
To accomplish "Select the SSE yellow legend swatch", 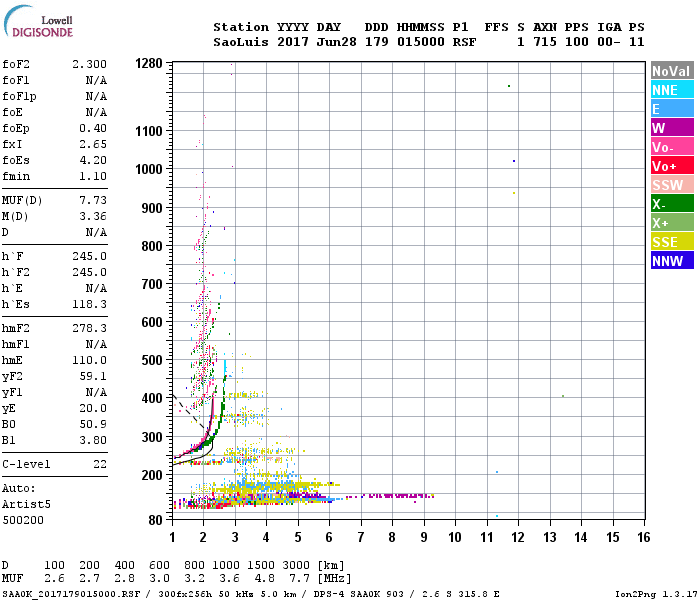I will (x=672, y=242).
